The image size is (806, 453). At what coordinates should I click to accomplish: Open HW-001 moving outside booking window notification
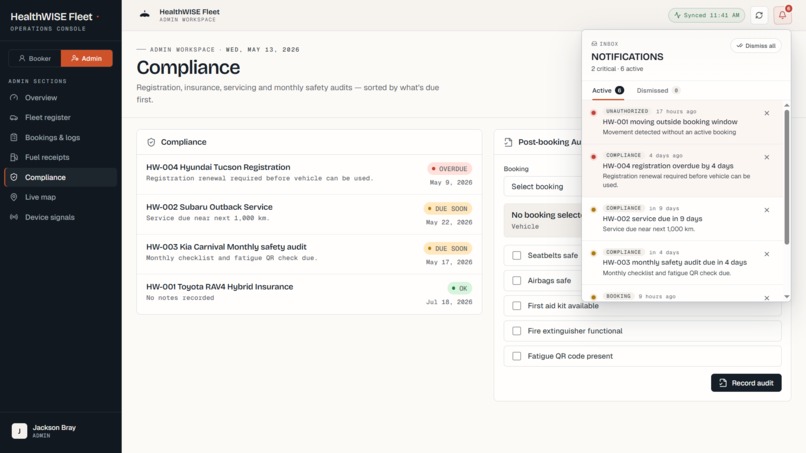(x=683, y=122)
